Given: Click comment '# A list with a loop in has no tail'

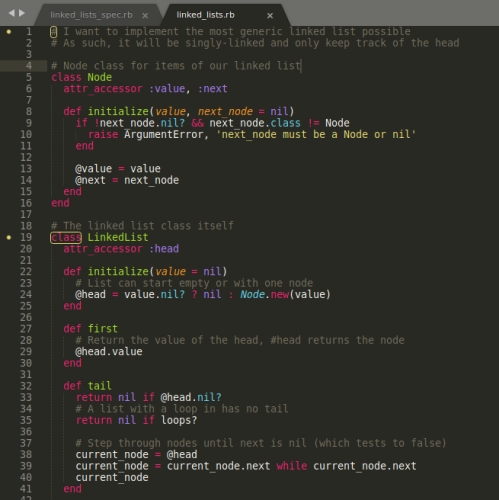Looking at the screenshot, I should (182, 409).
